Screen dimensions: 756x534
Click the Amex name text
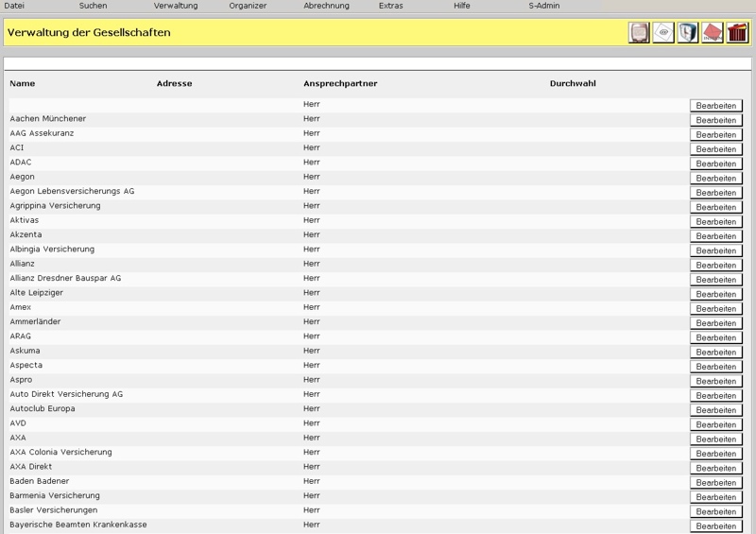[20, 307]
